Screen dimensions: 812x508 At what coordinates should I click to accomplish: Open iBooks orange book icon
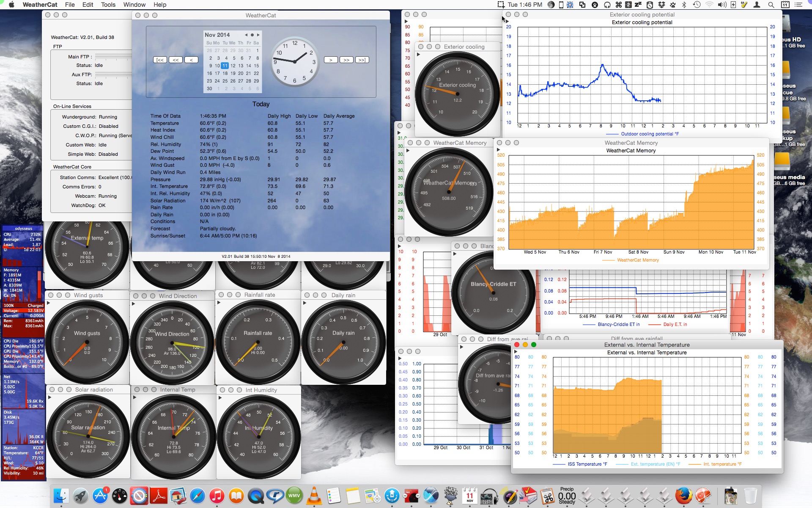click(x=236, y=496)
